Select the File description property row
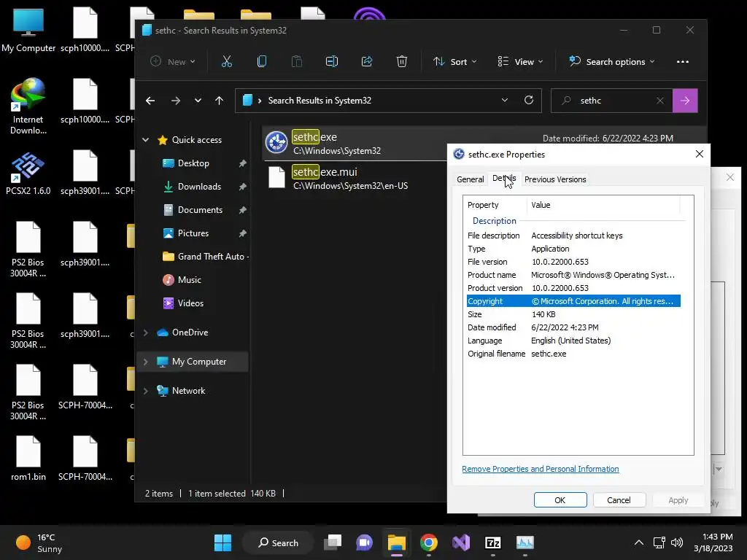Image resolution: width=747 pixels, height=560 pixels. [573, 236]
